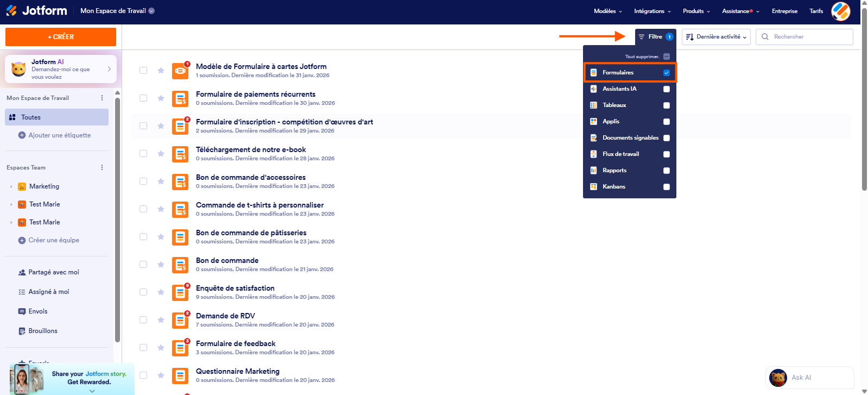Viewport: 868px width, 395px height.
Task: Open the Produits dropdown menu
Action: click(x=696, y=11)
